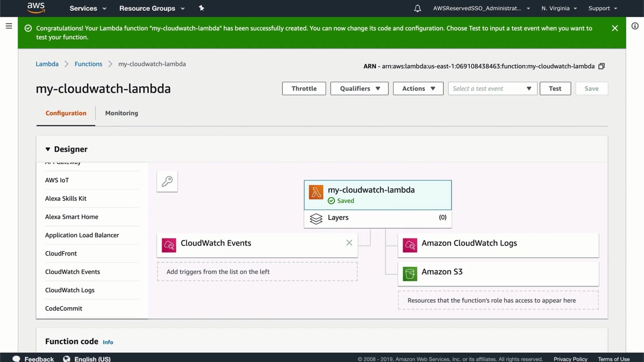644x362 pixels.
Task: Select the my-cloudwatch-lambda function box
Action: tap(378, 195)
